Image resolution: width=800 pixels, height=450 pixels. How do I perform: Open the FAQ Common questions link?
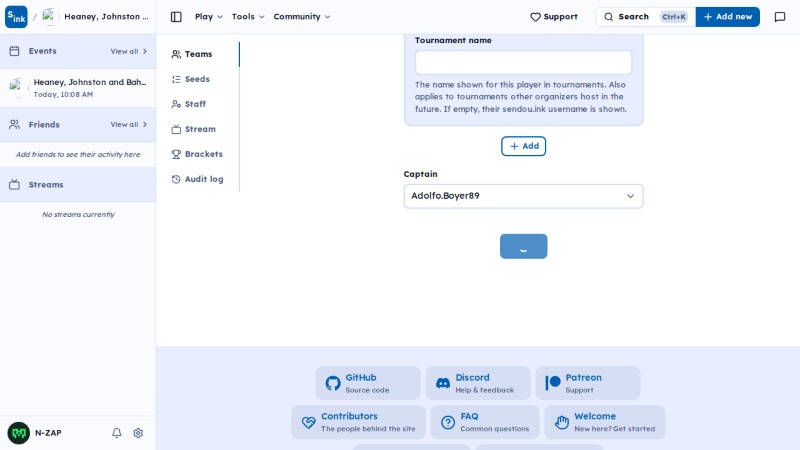tap(485, 422)
